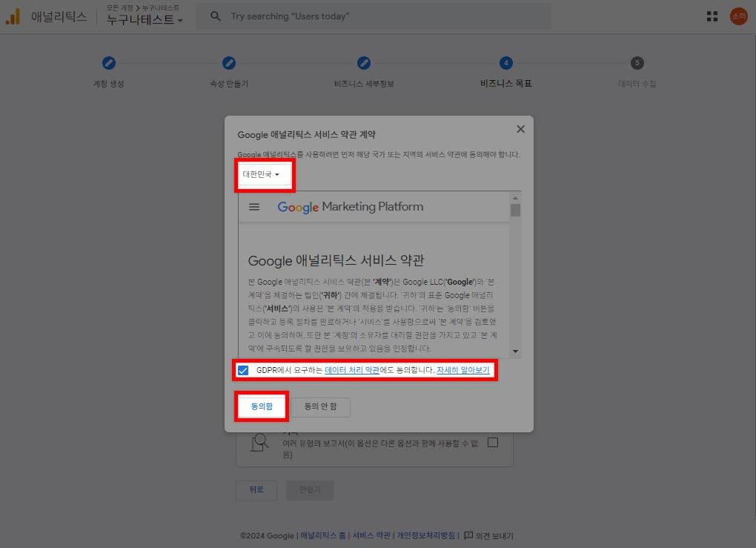This screenshot has height=548, width=756.
Task: Click the 뒤로 back button
Action: pyautogui.click(x=256, y=489)
